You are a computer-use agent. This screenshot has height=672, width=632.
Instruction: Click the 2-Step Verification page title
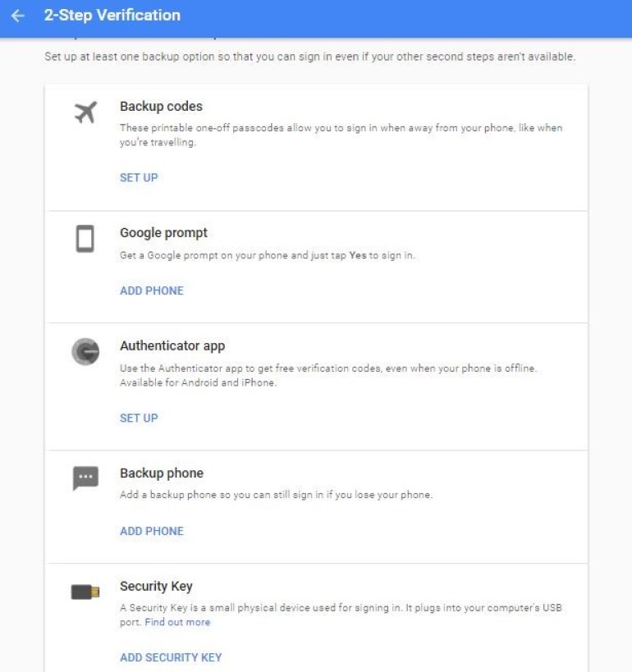pos(112,16)
